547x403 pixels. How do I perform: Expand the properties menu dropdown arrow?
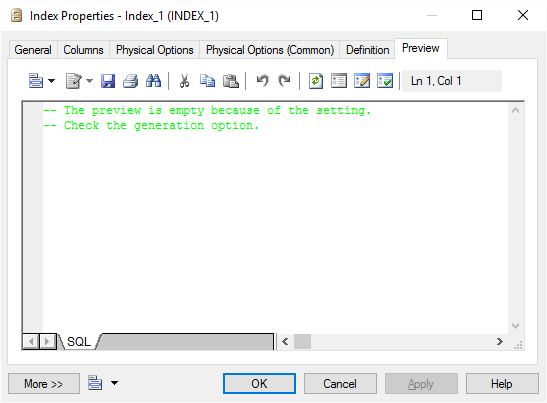[x=52, y=81]
